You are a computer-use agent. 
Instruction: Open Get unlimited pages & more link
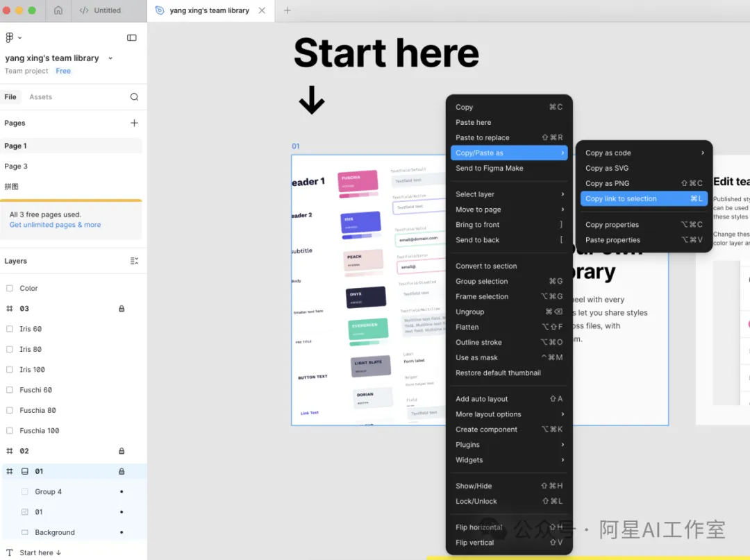click(55, 225)
